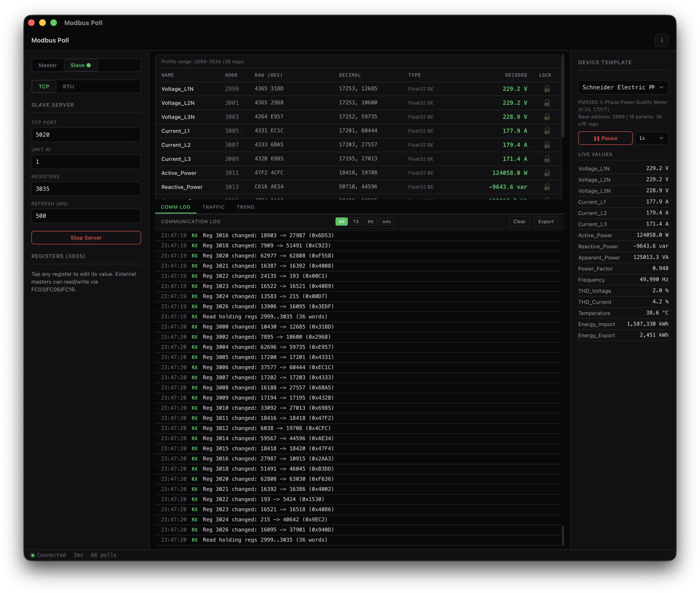Click Energy_Export live value row
The image size is (700, 593).
623,335
